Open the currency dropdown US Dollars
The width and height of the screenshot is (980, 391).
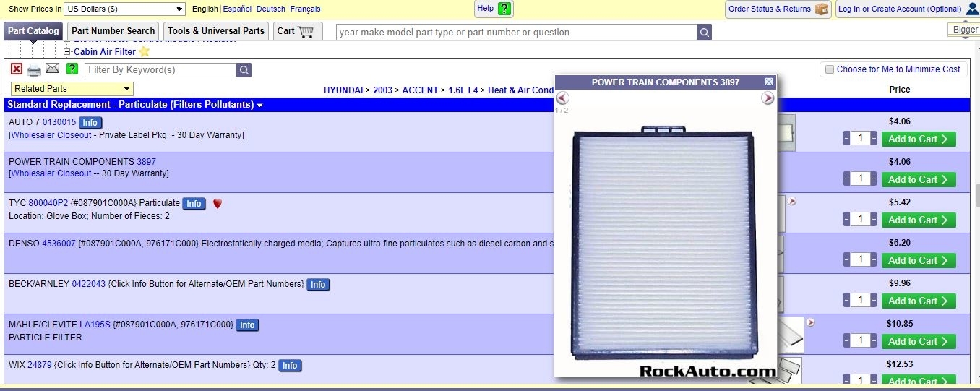pos(125,9)
